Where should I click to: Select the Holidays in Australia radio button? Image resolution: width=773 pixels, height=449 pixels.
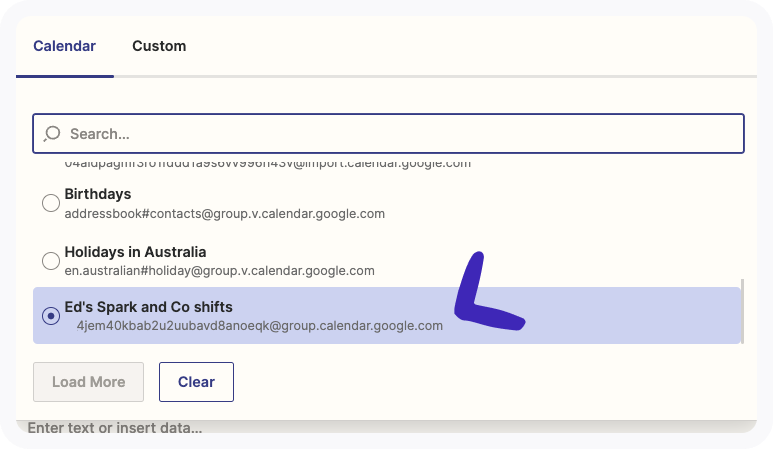point(51,261)
